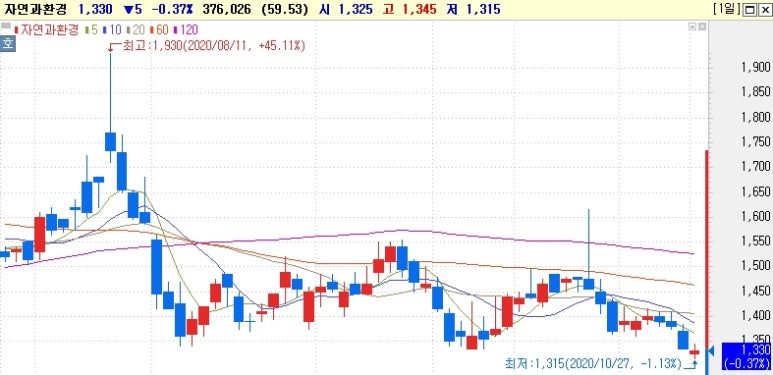Click the small gray shrink-panel icon
This screenshot has height=375, width=773.
(693, 27)
